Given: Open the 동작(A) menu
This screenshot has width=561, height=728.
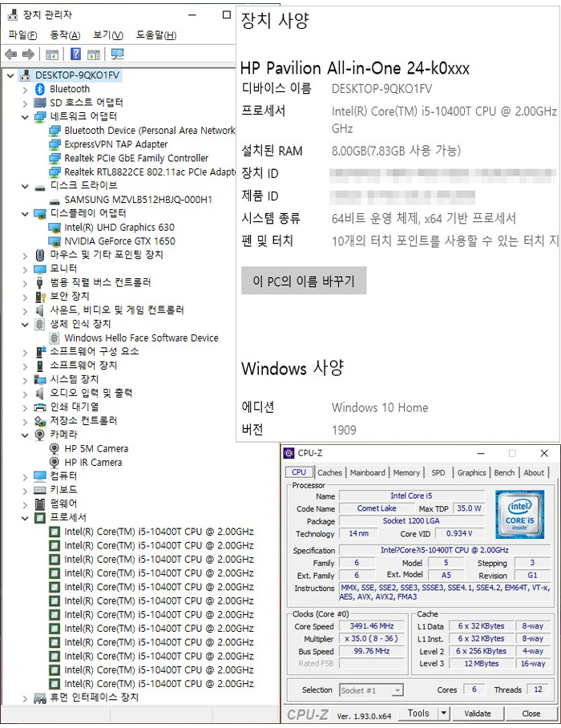Looking at the screenshot, I should (65, 35).
